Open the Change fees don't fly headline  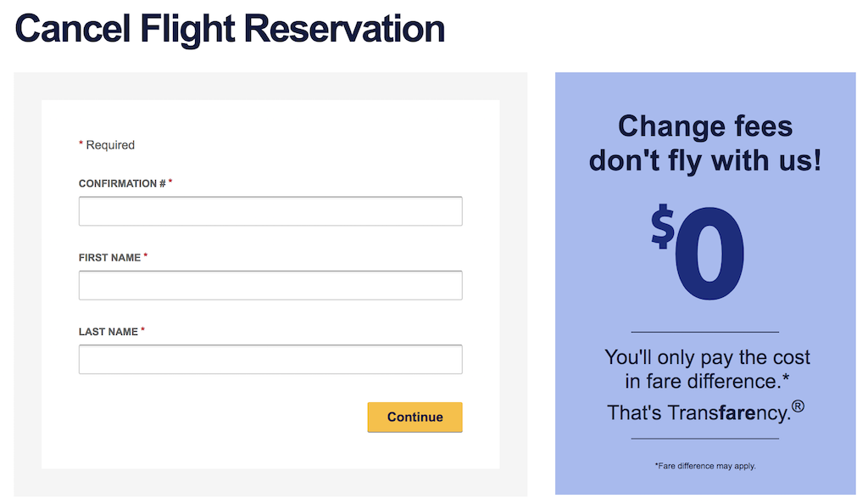(705, 143)
